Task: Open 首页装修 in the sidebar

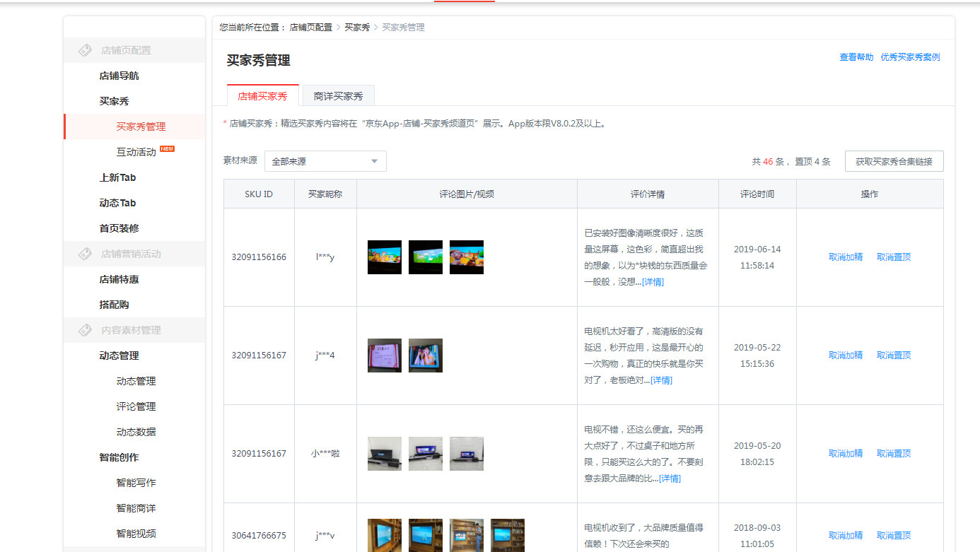Action: pos(119,228)
